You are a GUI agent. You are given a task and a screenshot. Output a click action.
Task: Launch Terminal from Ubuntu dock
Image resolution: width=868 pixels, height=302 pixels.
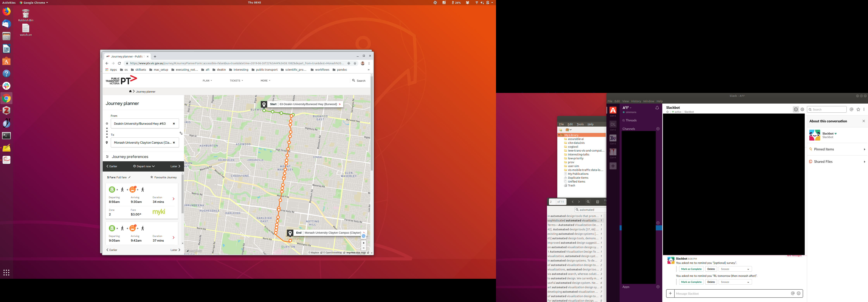6,136
